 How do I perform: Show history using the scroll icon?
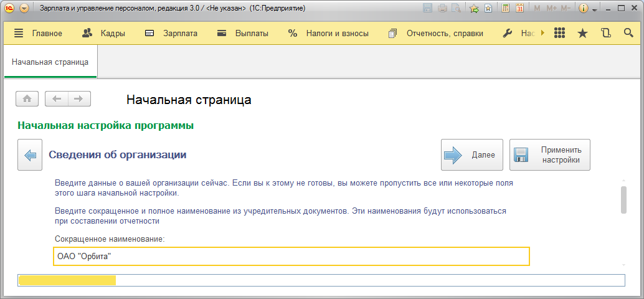[605, 34]
